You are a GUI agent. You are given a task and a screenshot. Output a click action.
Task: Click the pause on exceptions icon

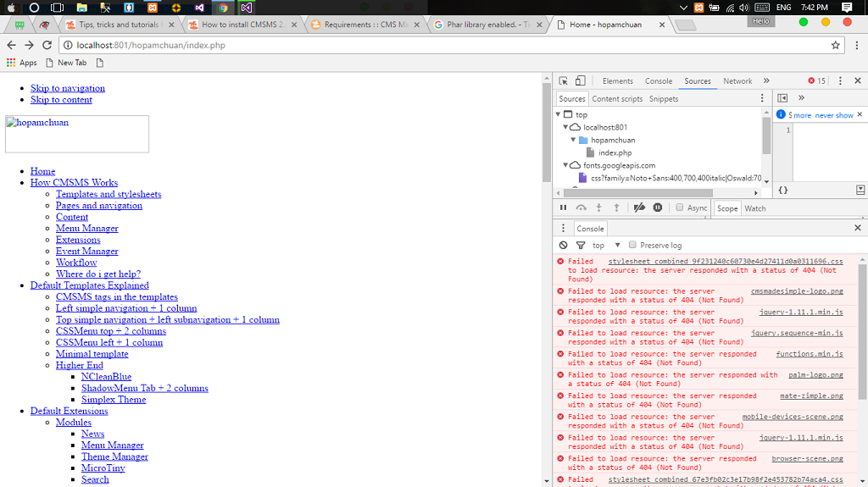click(x=657, y=208)
